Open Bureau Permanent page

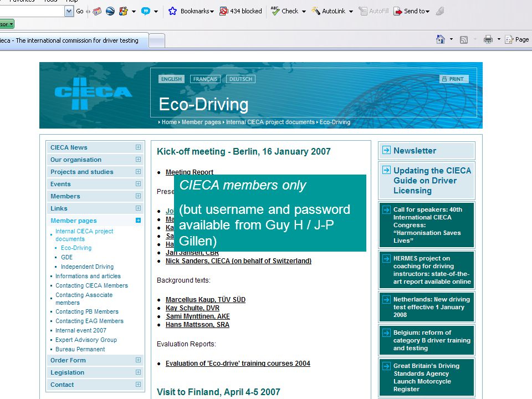(80, 350)
